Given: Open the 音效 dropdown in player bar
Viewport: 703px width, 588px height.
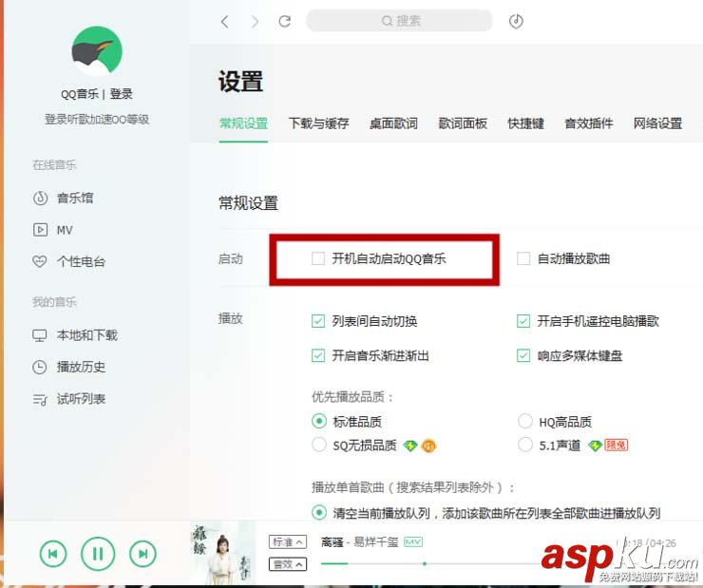Looking at the screenshot, I should click(288, 564).
